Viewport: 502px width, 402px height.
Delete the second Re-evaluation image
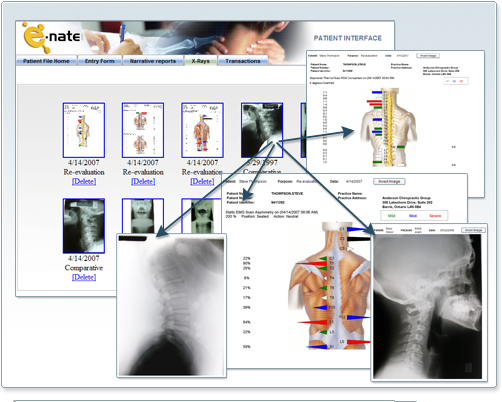(x=143, y=181)
